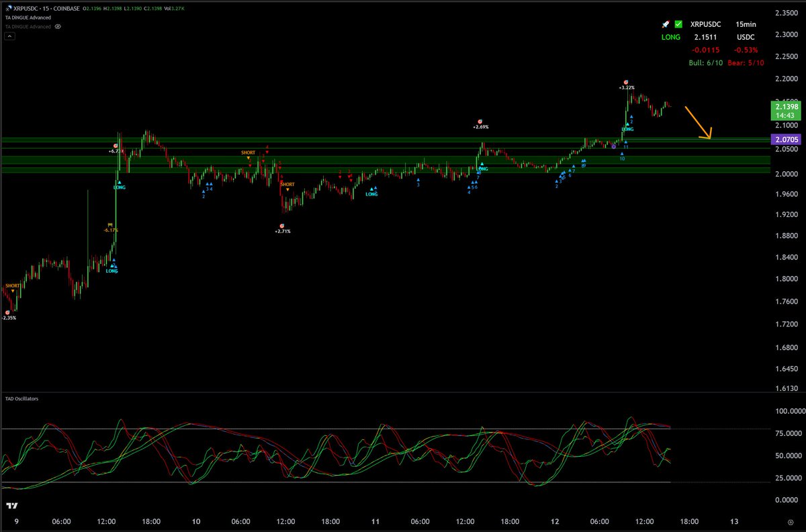
Task: Click the green 2.1398 current price label
Action: click(x=786, y=110)
